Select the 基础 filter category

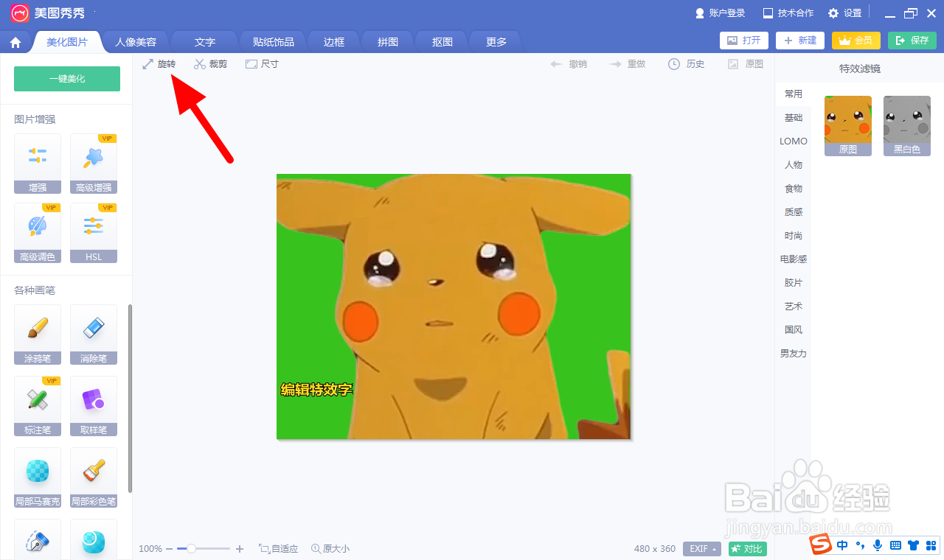pyautogui.click(x=794, y=118)
